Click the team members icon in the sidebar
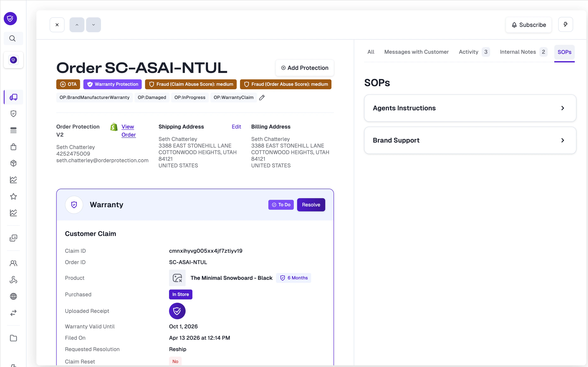The height and width of the screenshot is (367, 588). tap(13, 263)
